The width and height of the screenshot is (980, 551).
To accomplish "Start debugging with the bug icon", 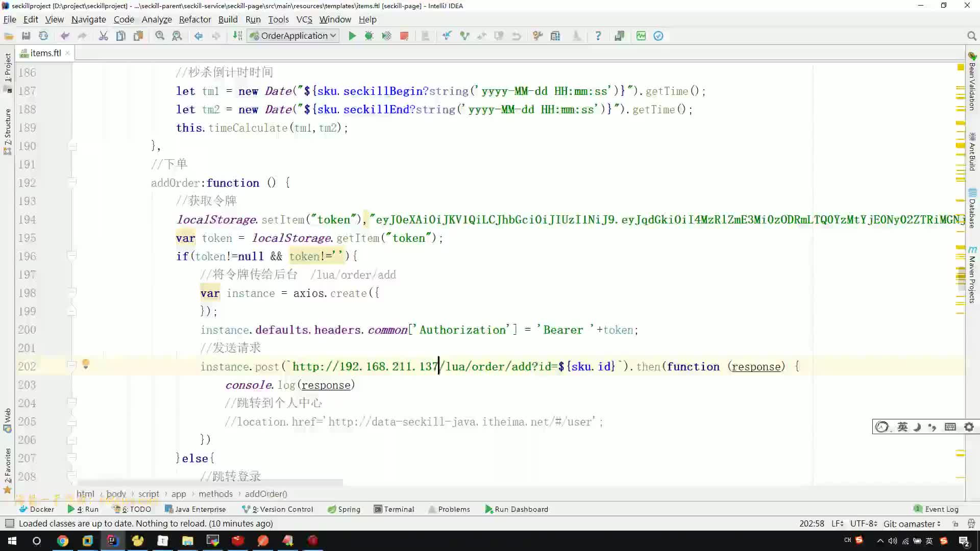I will pos(369,36).
